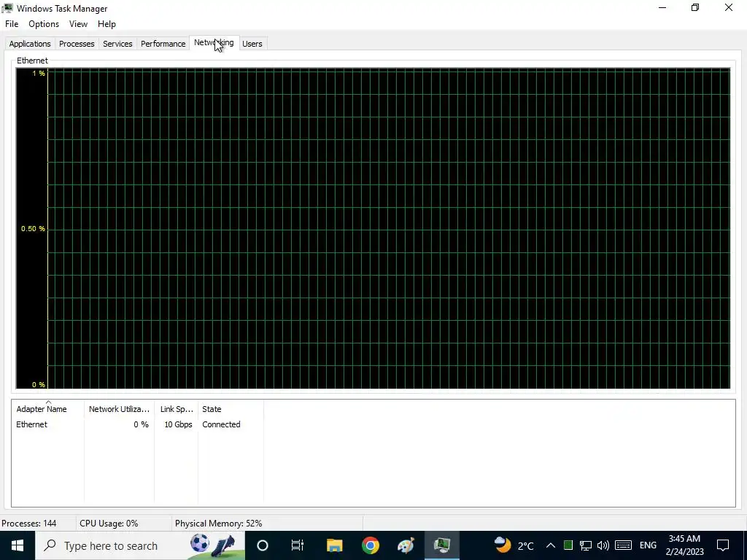This screenshot has width=747, height=560.
Task: Open the notification center icon
Action: (723, 545)
